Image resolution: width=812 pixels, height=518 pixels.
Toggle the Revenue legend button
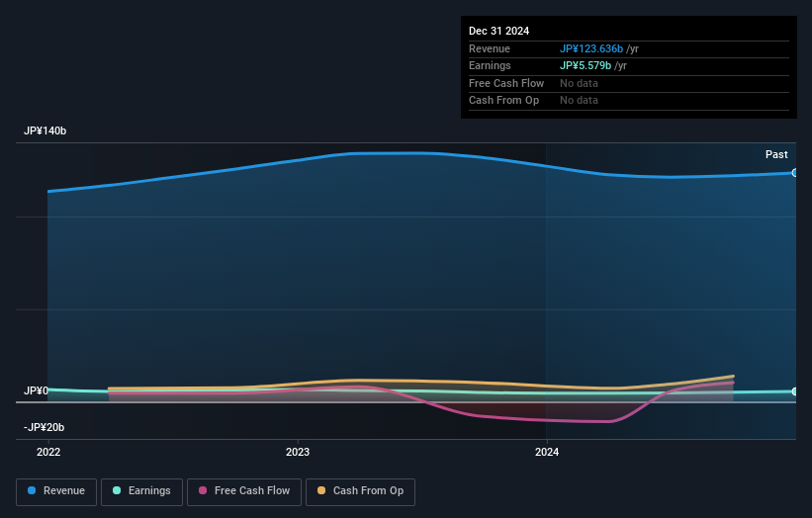pyautogui.click(x=56, y=491)
